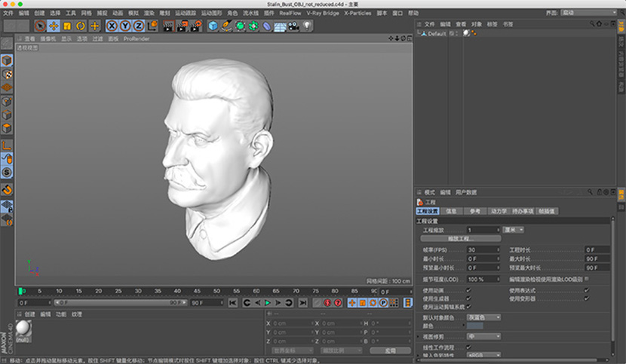Screen dimensions: 626x364
Task: Expand the 视图修剪 disclosure triangle
Action: click(419, 336)
